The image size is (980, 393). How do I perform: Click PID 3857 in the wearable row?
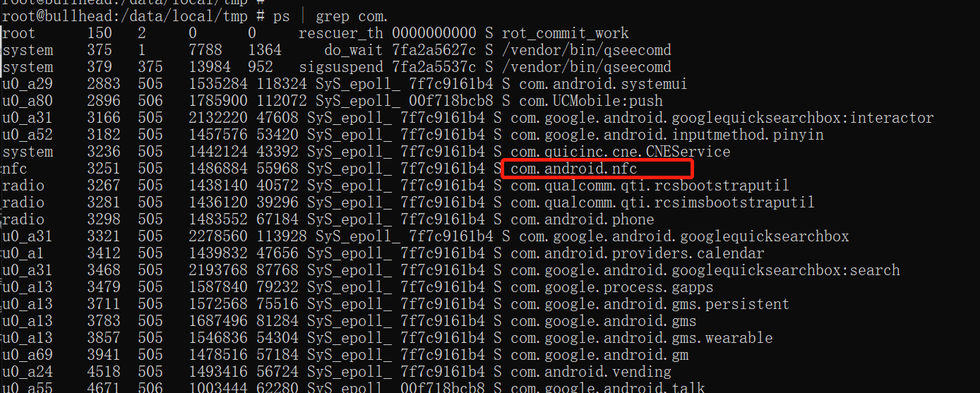(x=104, y=338)
